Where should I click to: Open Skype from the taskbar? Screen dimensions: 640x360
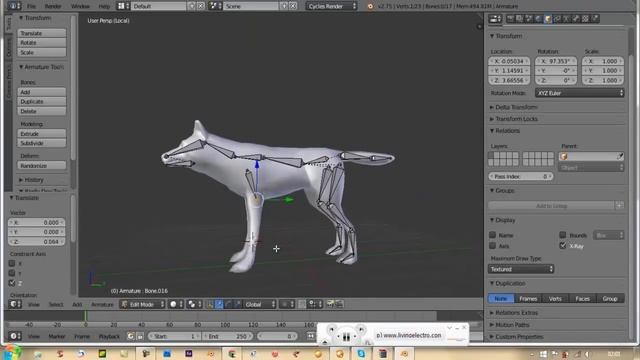tap(361, 353)
